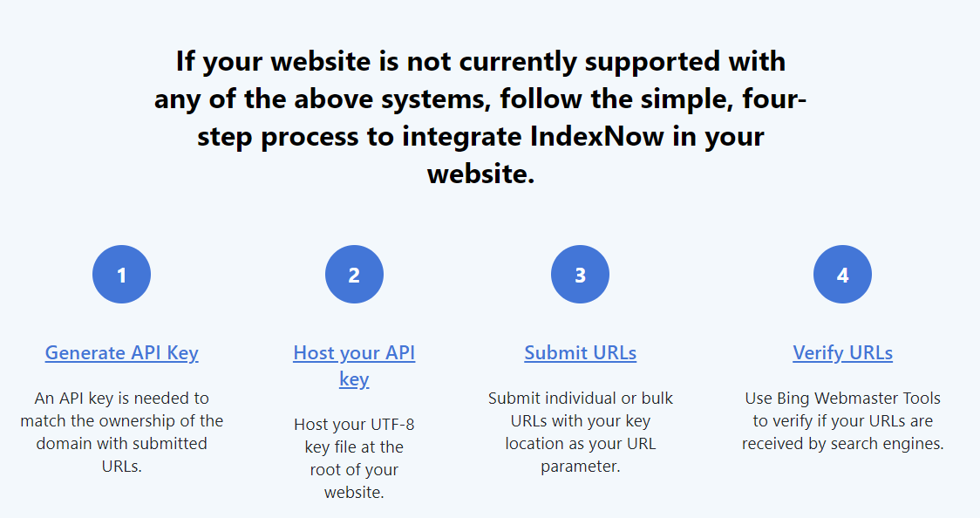Click the word IndexNow in the heading
Image resolution: width=980 pixels, height=518 pixels.
coord(597,136)
